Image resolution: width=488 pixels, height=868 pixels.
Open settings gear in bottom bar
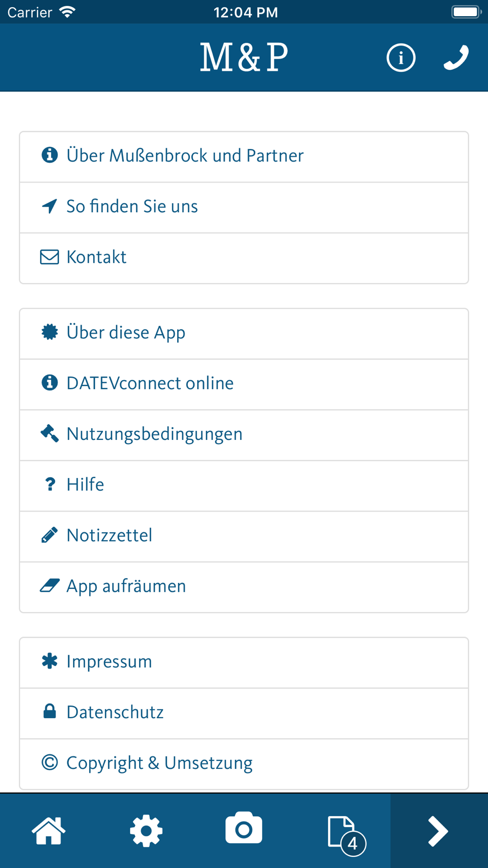click(x=146, y=830)
